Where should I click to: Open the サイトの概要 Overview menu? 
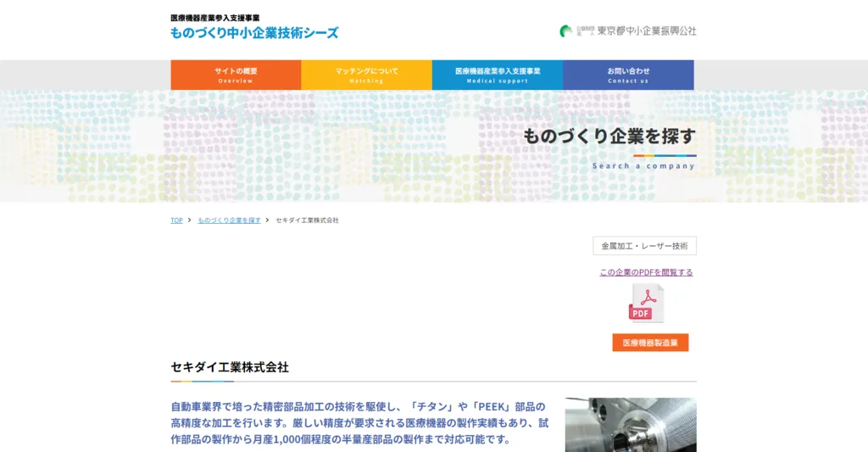[236, 75]
